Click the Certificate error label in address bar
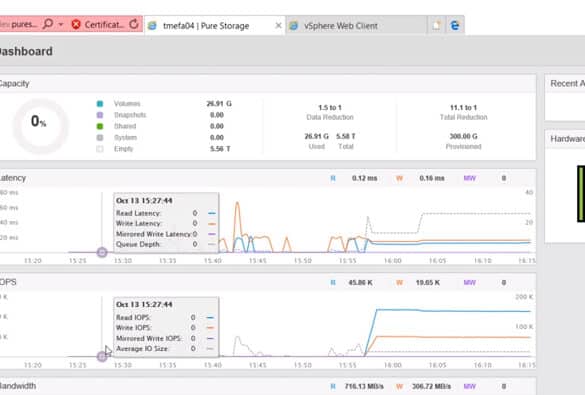This screenshot has height=395, width=585. pos(104,25)
